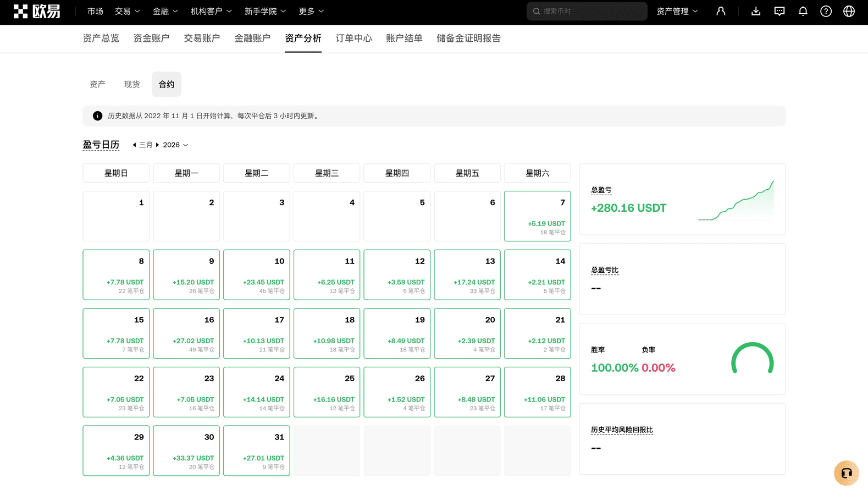Click the 盈亏日历 heading
868x495 pixels.
coord(101,145)
